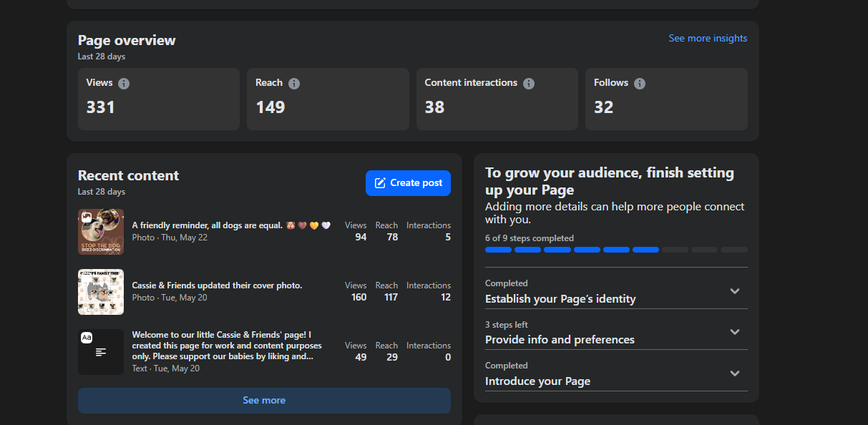Click the text post Aa icon thumbnail
This screenshot has width=868, height=425.
pos(101,352)
